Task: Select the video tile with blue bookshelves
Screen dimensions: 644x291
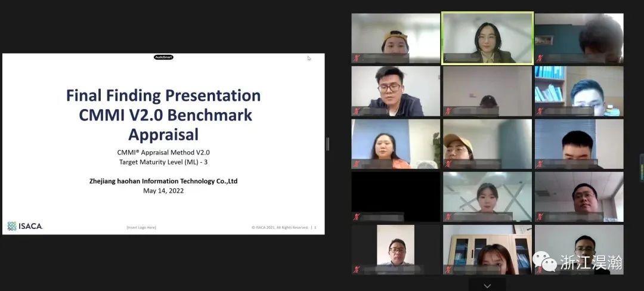Action: point(578,91)
